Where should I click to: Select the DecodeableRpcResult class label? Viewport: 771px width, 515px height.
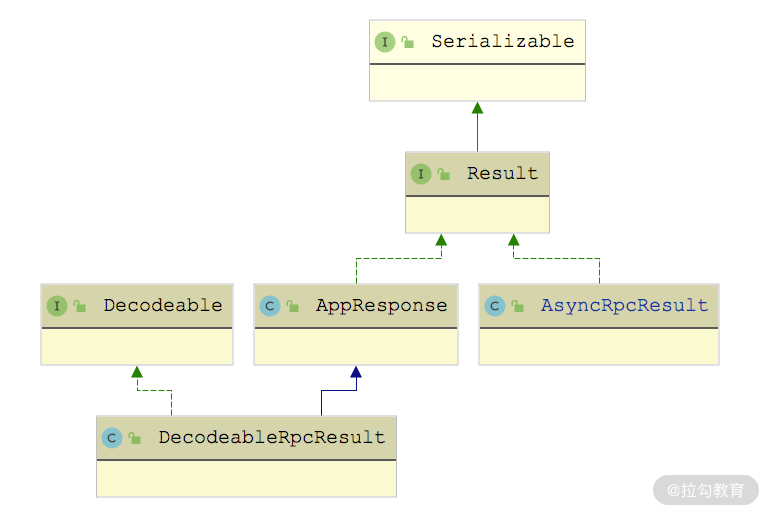pos(271,438)
